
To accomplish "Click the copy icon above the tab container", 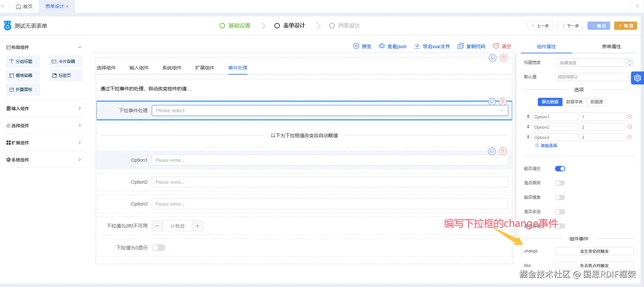I will click(x=492, y=58).
